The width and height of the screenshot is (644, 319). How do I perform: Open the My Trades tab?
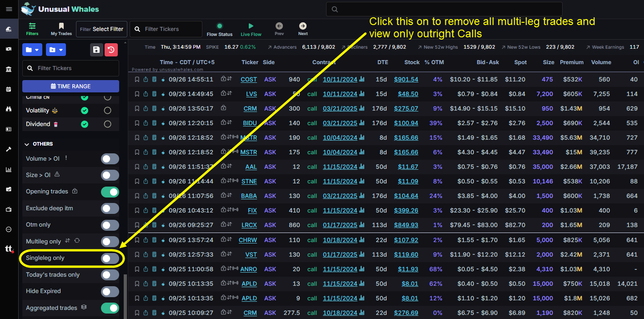pyautogui.click(x=61, y=29)
